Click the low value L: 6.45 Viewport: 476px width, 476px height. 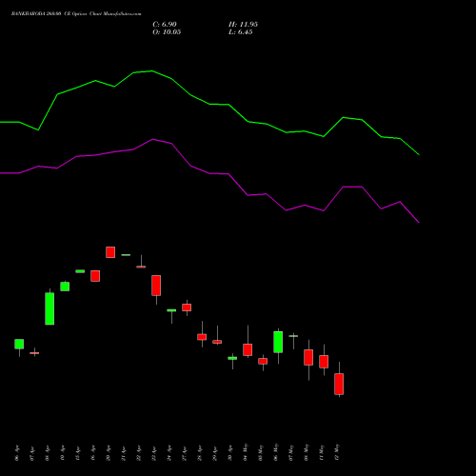241,32
